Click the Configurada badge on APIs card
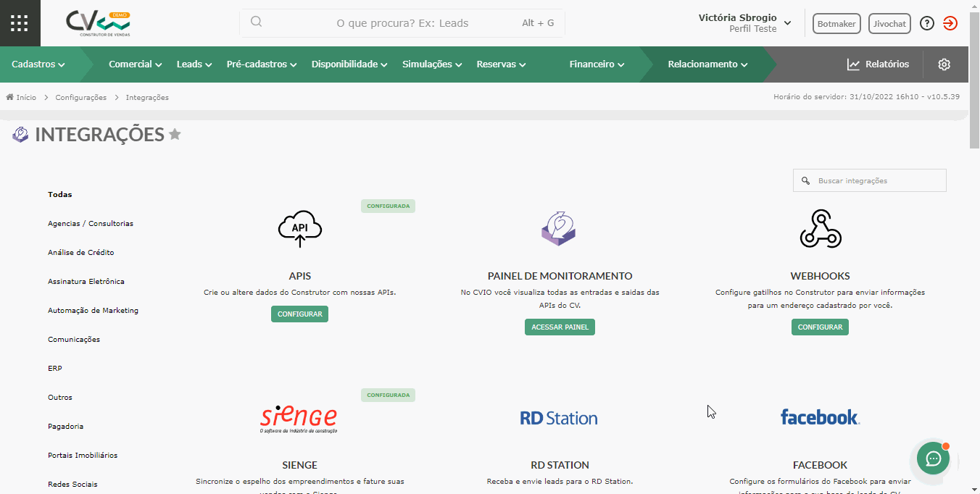The width and height of the screenshot is (980, 494). point(388,206)
